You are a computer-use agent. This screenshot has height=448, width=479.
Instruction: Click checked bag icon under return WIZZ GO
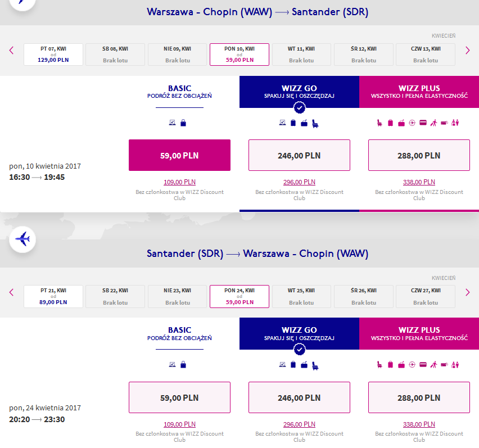(293, 365)
